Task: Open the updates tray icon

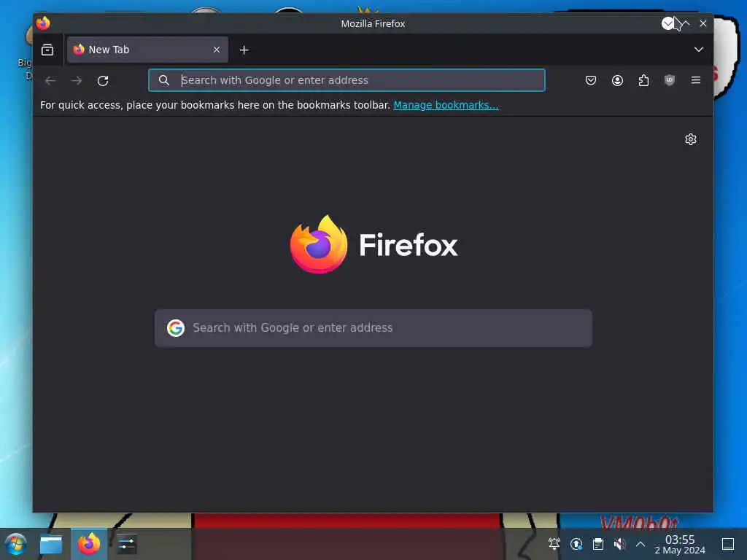Action: (x=576, y=544)
